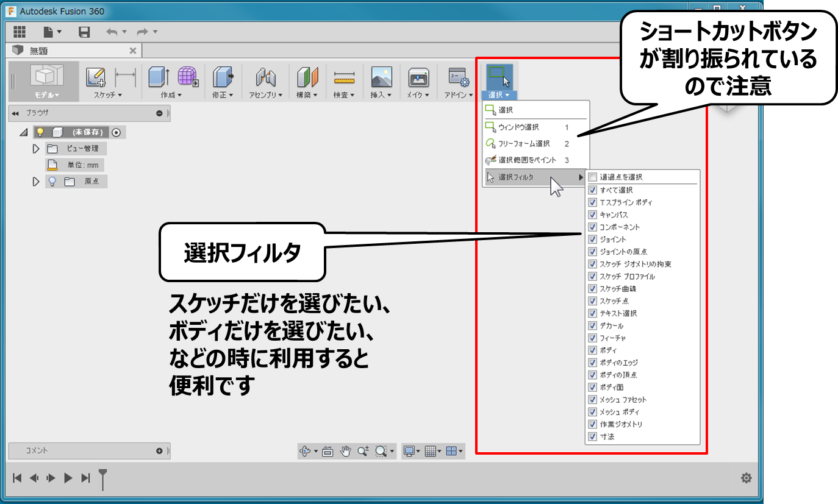This screenshot has height=504, width=838.
Task: Open the data panel grid icon
Action: pos(20,32)
